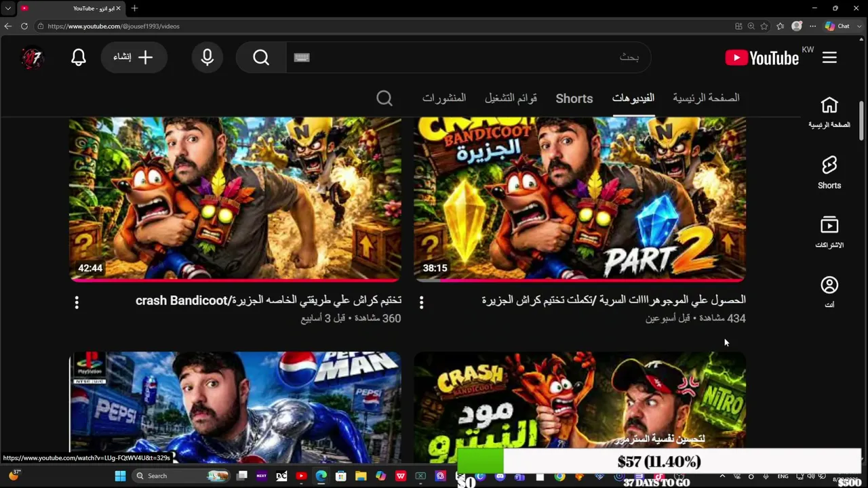868x488 pixels.
Task: Search within the channel using its magnifier icon
Action: pos(384,98)
